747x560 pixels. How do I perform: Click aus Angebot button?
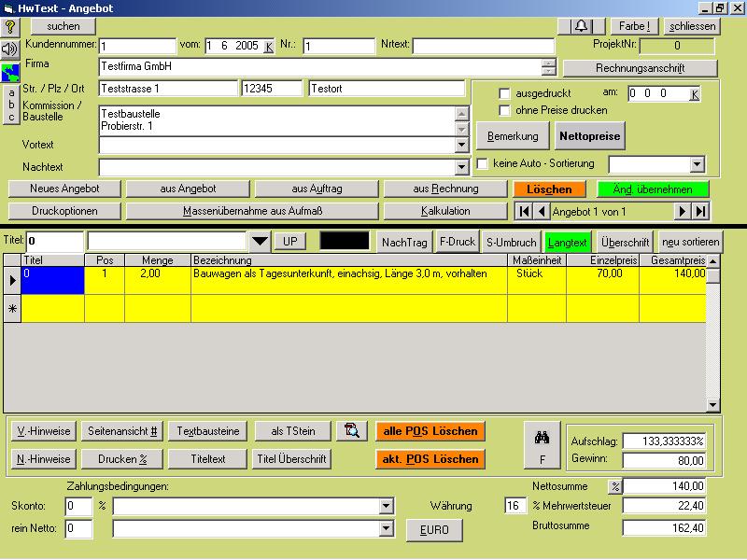click(188, 189)
